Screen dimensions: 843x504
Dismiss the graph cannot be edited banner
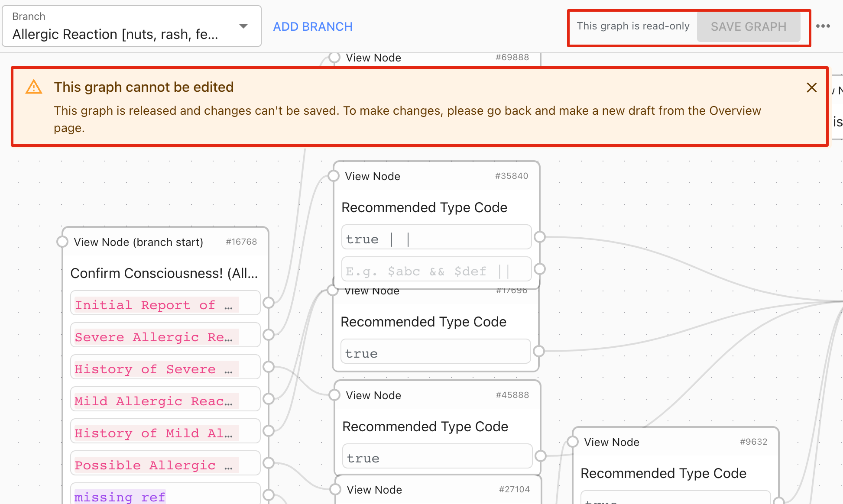tap(811, 87)
